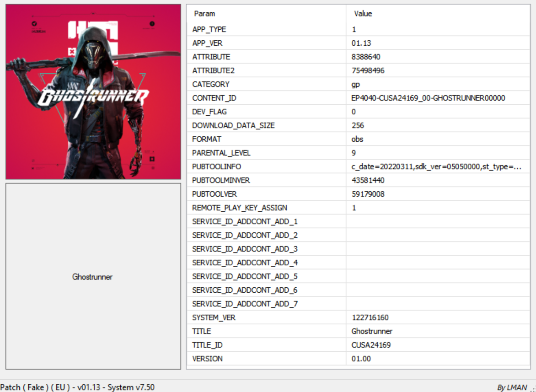This screenshot has width=536, height=392.
Task: Select the SERVICE_ID_ADDCONT_ADD_3 row
Action: tap(358, 249)
